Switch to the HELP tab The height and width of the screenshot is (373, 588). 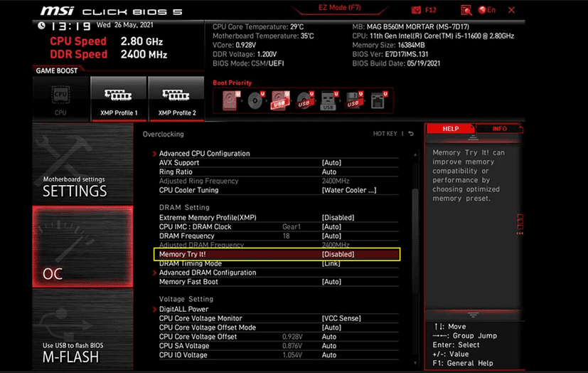click(450, 129)
